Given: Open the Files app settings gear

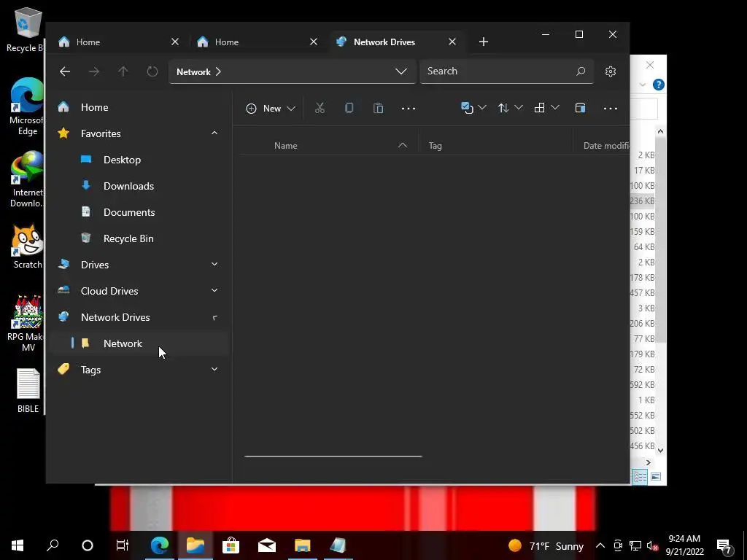Looking at the screenshot, I should (611, 71).
